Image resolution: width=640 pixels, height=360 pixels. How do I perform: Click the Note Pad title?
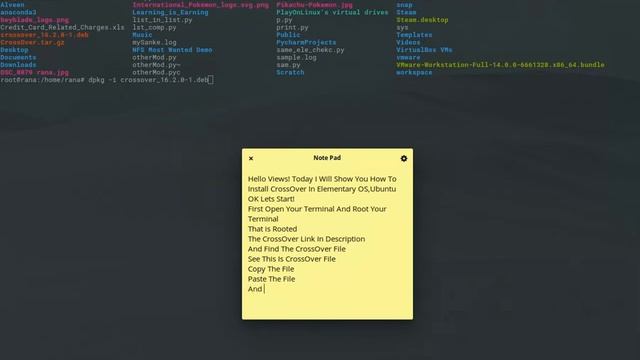click(x=327, y=158)
